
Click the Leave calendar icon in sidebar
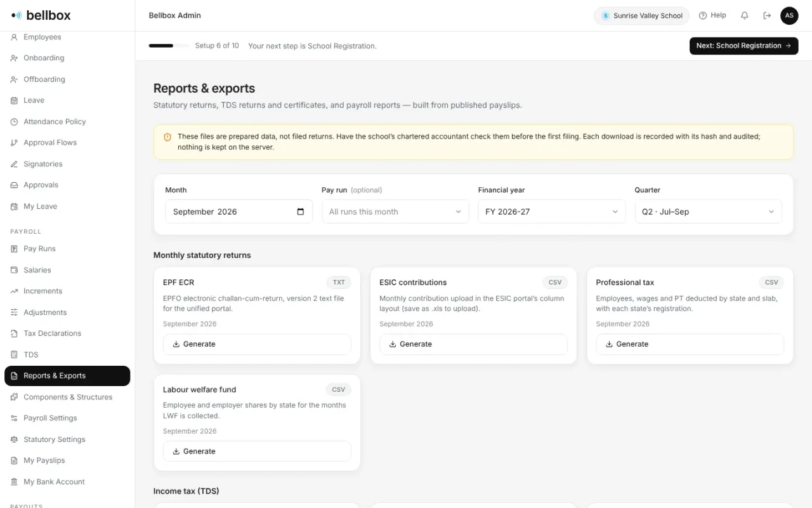[x=14, y=100]
